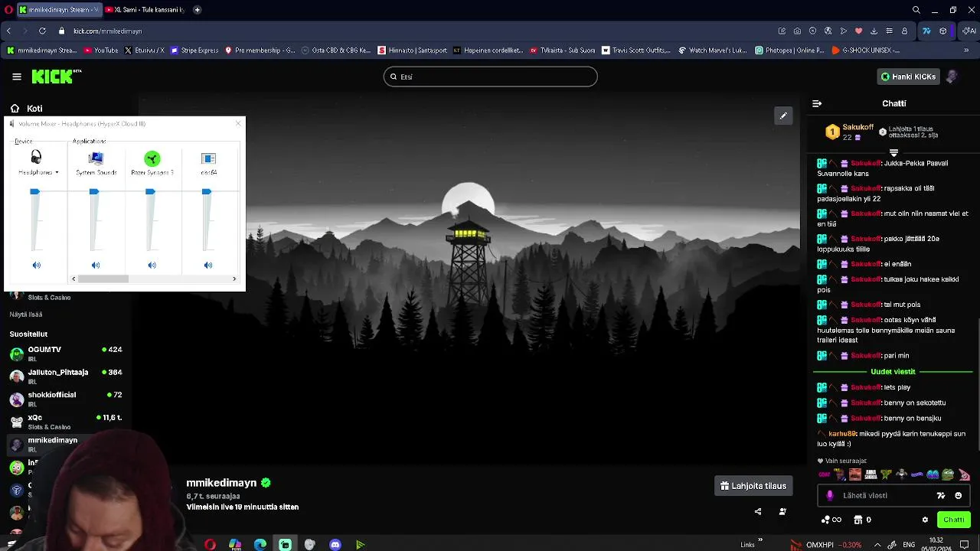Open browser downloads icon
The height and width of the screenshot is (551, 980).
click(874, 31)
